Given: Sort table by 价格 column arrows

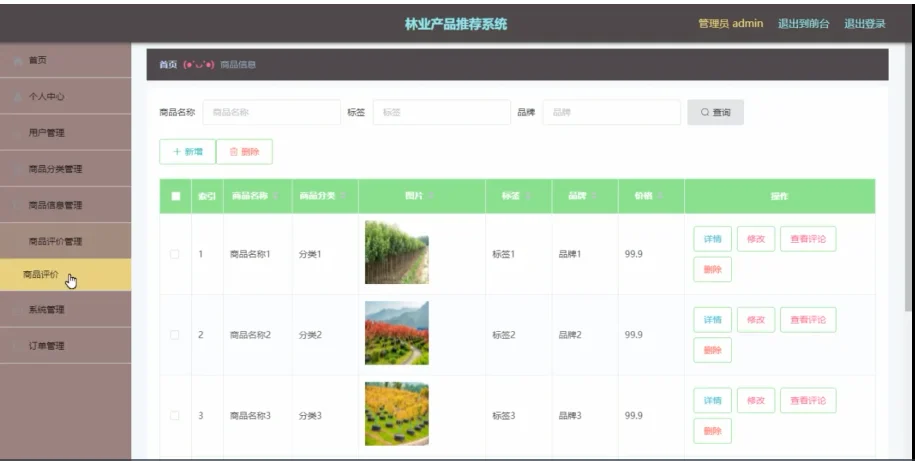Looking at the screenshot, I should tap(661, 196).
